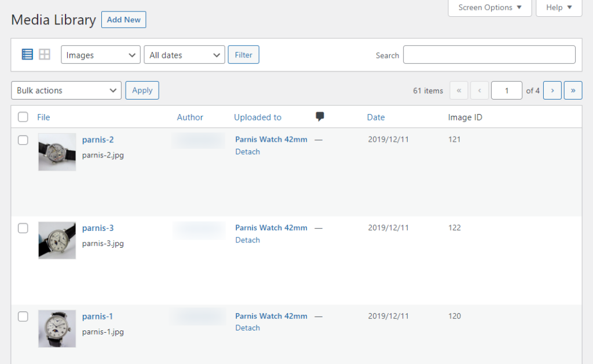Screen dimensions: 593x364
Task: Open the parnis-3 watch thumbnail
Action: (x=57, y=240)
